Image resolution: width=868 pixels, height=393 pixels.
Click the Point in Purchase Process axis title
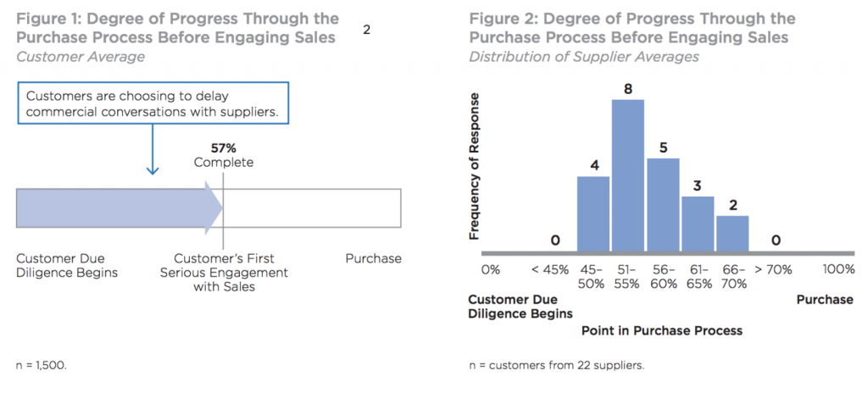(x=661, y=330)
